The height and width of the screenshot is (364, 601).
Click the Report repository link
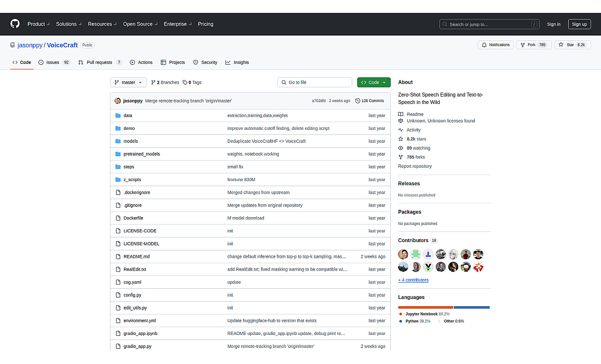[415, 166]
